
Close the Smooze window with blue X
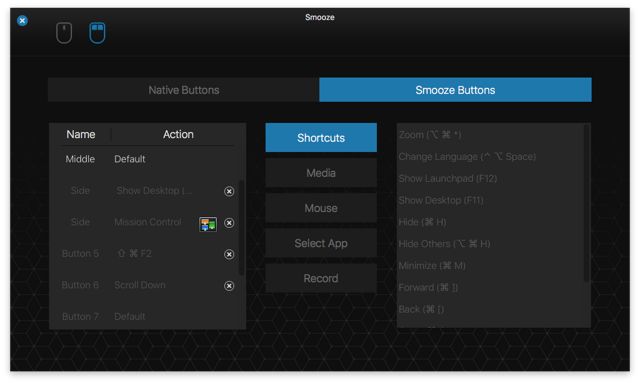[x=22, y=20]
